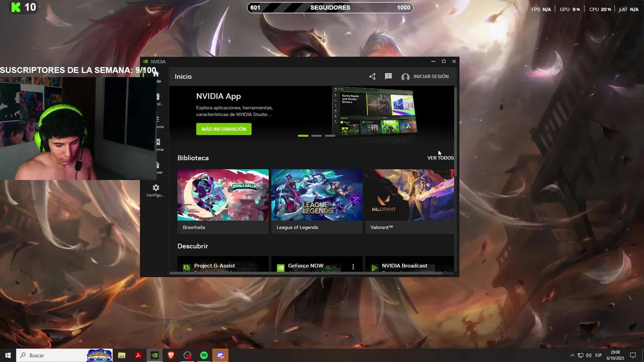Viewport: 644px width, 362px height.
Task: Click the search highlight bridge image
Action: click(99, 355)
